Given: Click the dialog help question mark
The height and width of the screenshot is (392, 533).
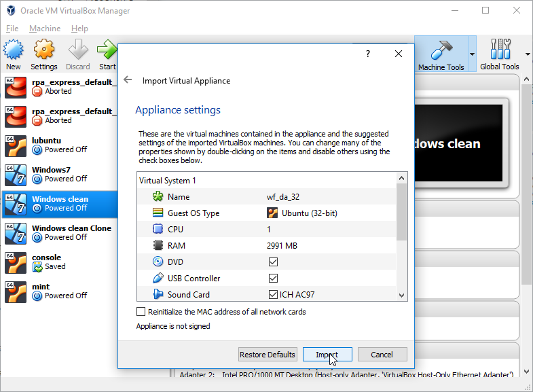Looking at the screenshot, I should [x=368, y=54].
